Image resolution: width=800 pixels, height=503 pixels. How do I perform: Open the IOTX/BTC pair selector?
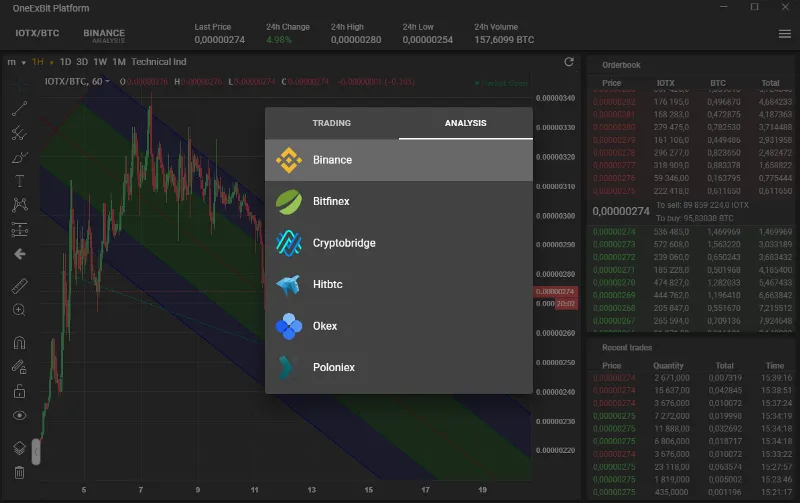pyautogui.click(x=37, y=33)
